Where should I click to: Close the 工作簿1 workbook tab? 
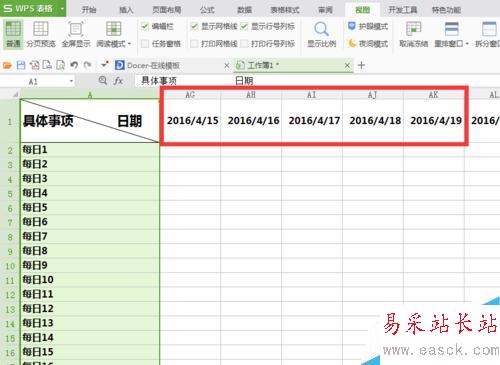point(347,65)
